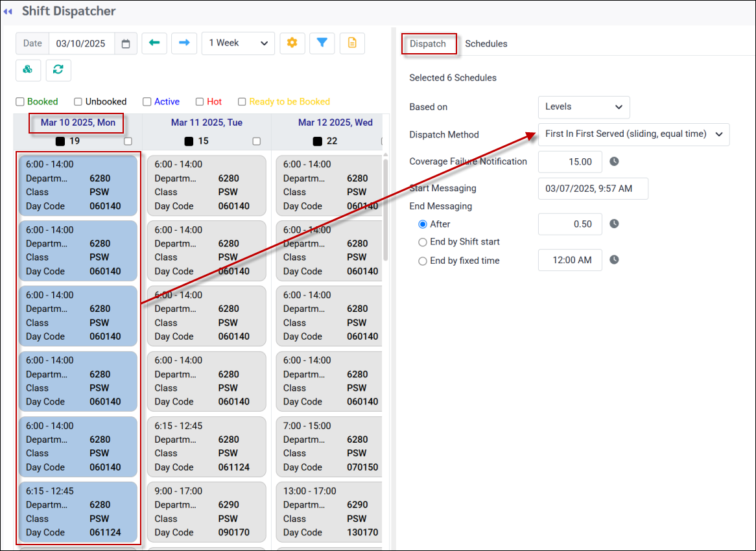Click the Coverage Failure Notification label
Viewport: 756px width, 551px height.
tap(468, 161)
